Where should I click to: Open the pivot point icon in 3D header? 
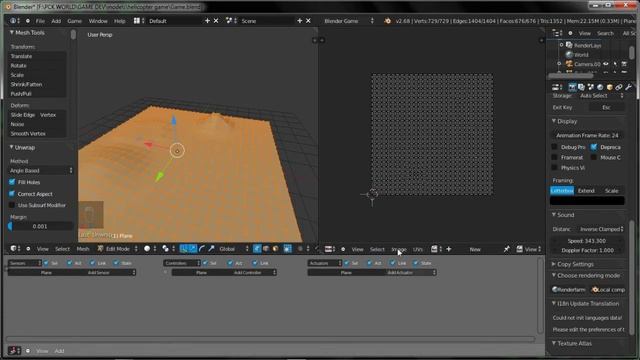pyautogui.click(x=165, y=249)
